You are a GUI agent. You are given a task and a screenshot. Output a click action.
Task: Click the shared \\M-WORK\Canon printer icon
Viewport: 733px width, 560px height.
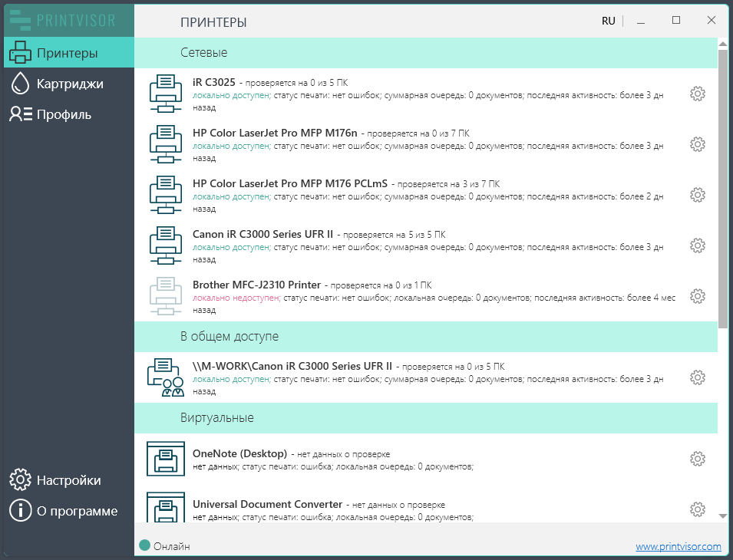point(166,377)
